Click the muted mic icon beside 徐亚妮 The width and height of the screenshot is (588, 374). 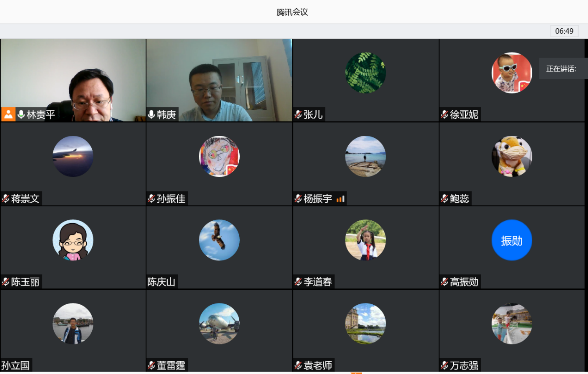(444, 115)
